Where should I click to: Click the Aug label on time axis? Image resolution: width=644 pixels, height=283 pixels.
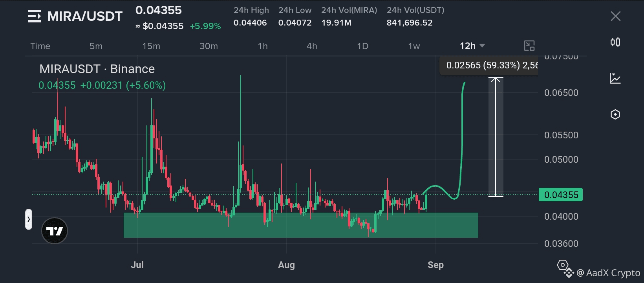[x=286, y=265]
